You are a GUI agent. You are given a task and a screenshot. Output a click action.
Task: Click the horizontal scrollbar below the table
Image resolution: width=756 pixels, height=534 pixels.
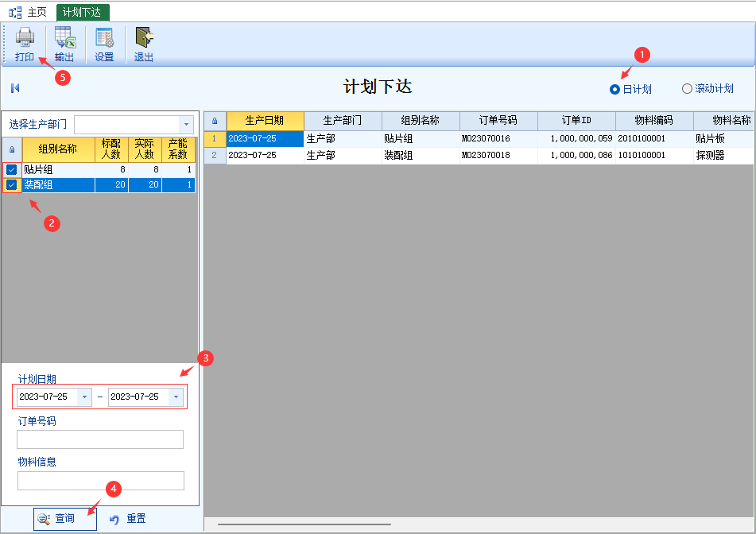(x=304, y=524)
